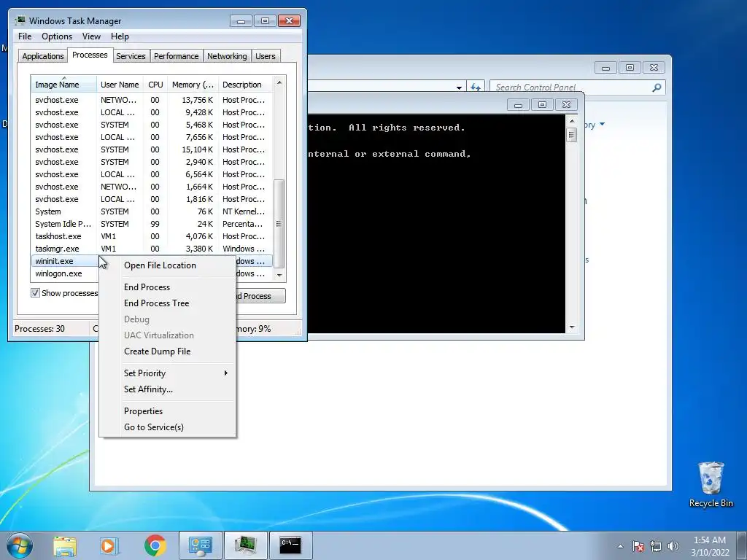Sort processes by Description column
The height and width of the screenshot is (560, 747).
[245, 85]
